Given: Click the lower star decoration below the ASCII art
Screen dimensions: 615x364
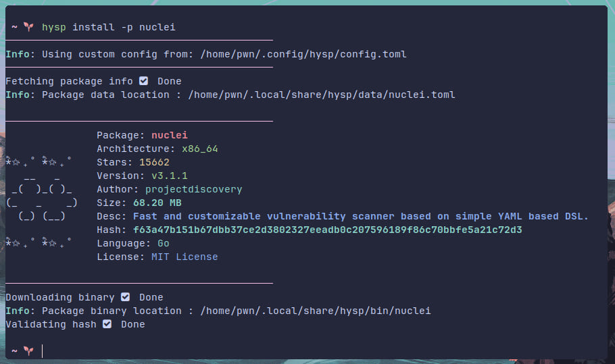Looking at the screenshot, I should tap(39, 242).
